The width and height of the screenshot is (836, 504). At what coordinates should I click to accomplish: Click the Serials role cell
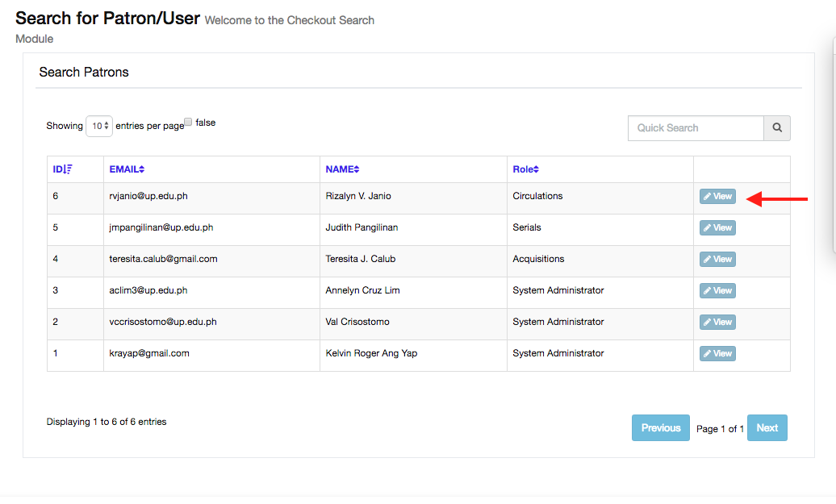[x=527, y=227]
